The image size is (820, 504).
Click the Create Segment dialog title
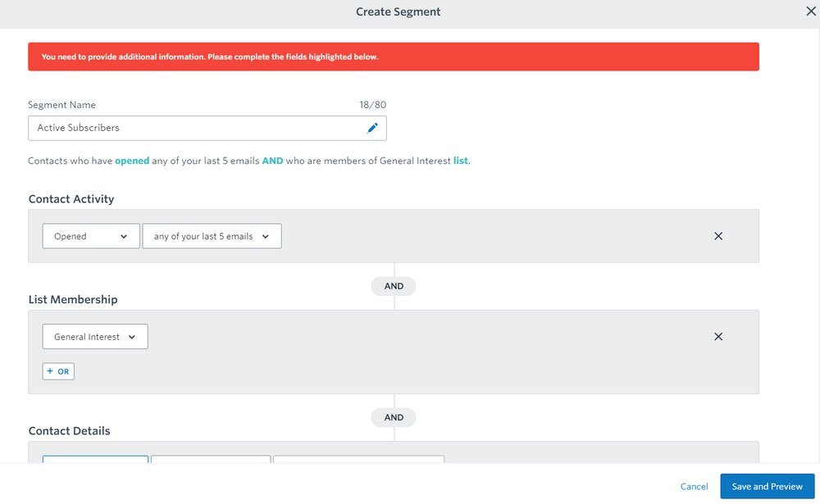pyautogui.click(x=399, y=11)
